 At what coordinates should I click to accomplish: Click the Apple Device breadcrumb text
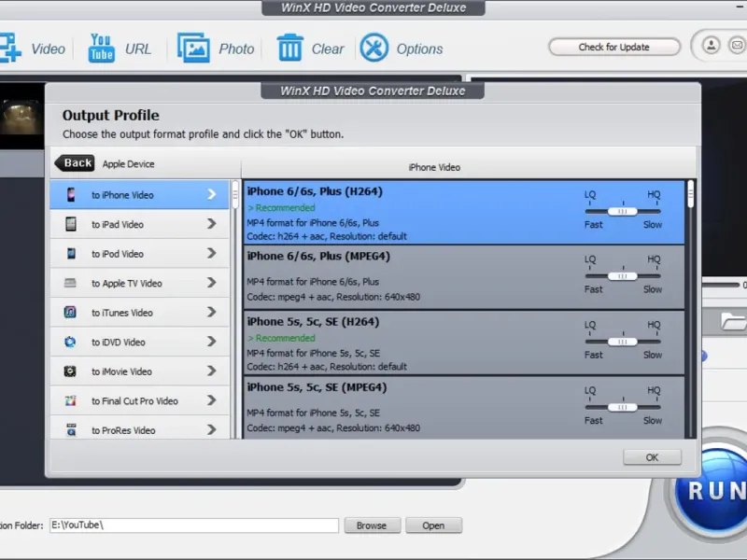click(x=128, y=164)
